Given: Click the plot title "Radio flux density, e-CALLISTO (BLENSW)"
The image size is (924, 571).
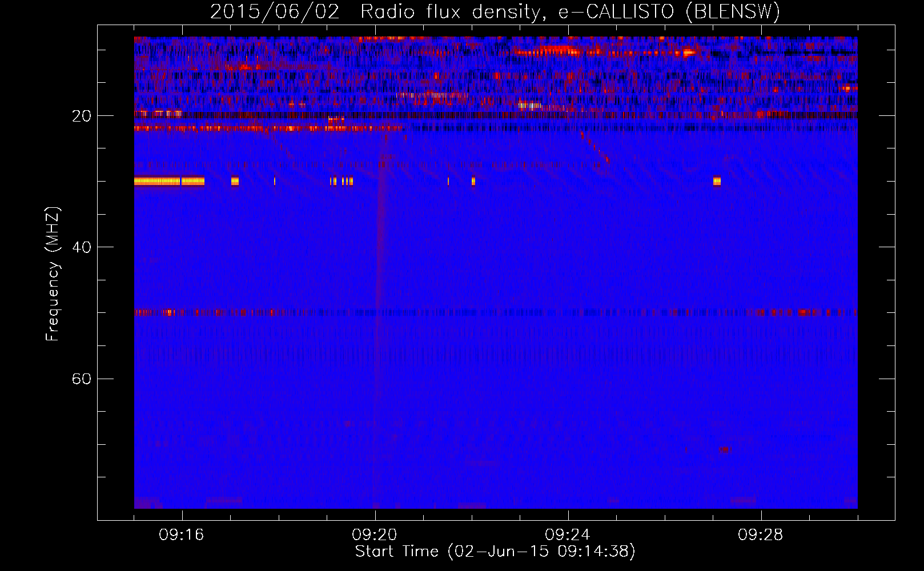Looking at the screenshot, I should [571, 11].
